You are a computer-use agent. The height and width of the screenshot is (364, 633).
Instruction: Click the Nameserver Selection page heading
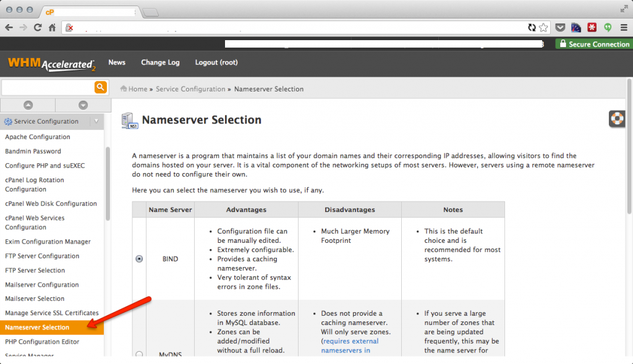(202, 120)
